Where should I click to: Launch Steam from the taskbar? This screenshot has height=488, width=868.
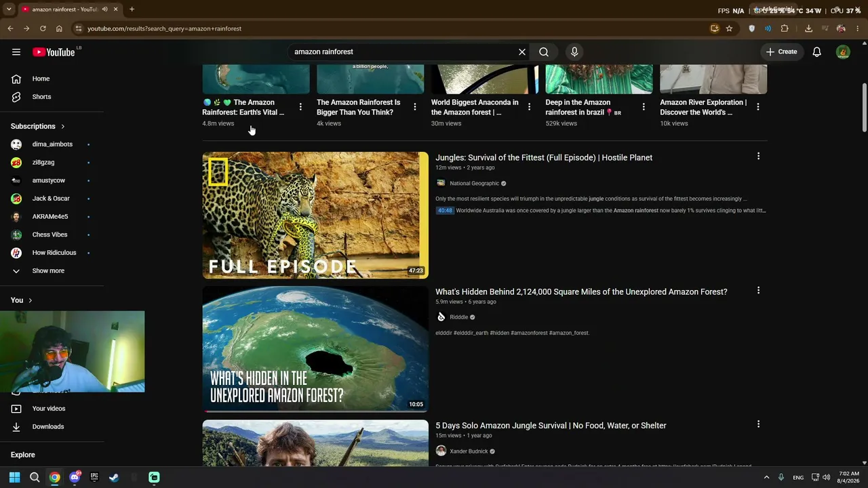point(114,477)
